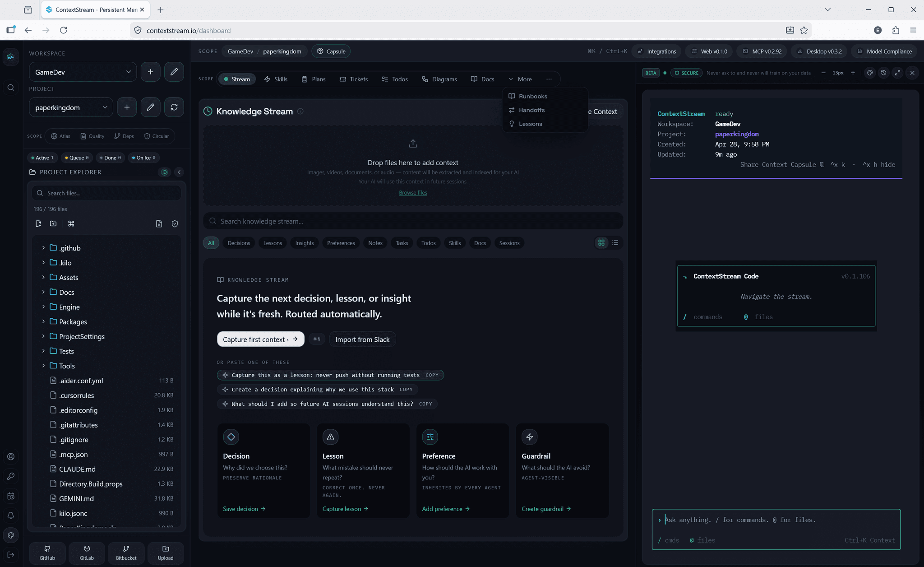Click the new file icon in explorer
Screen dimensions: 924x567
tap(38, 223)
